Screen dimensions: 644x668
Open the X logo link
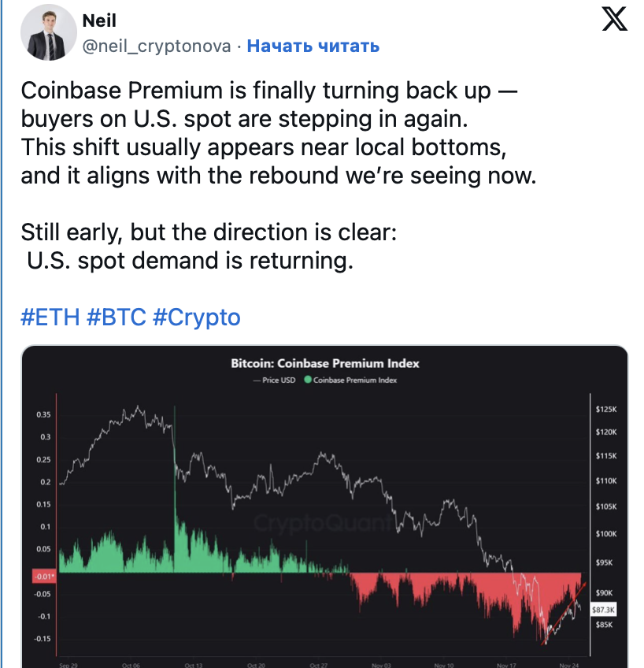(x=614, y=19)
